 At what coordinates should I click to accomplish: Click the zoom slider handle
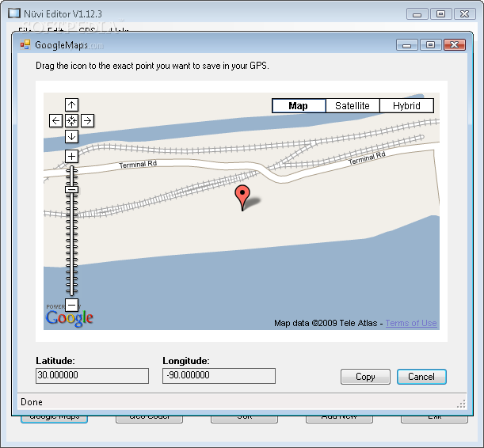pos(71,189)
